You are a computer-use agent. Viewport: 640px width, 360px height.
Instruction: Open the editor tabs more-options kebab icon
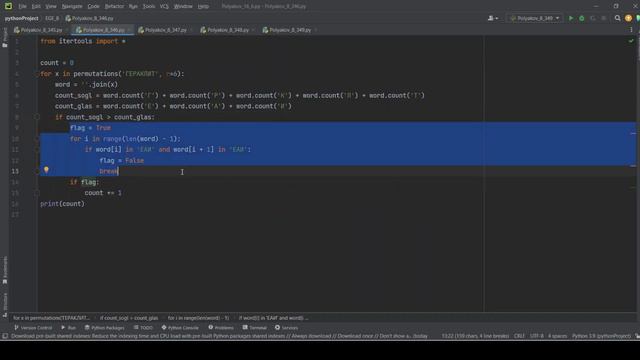[x=631, y=30]
